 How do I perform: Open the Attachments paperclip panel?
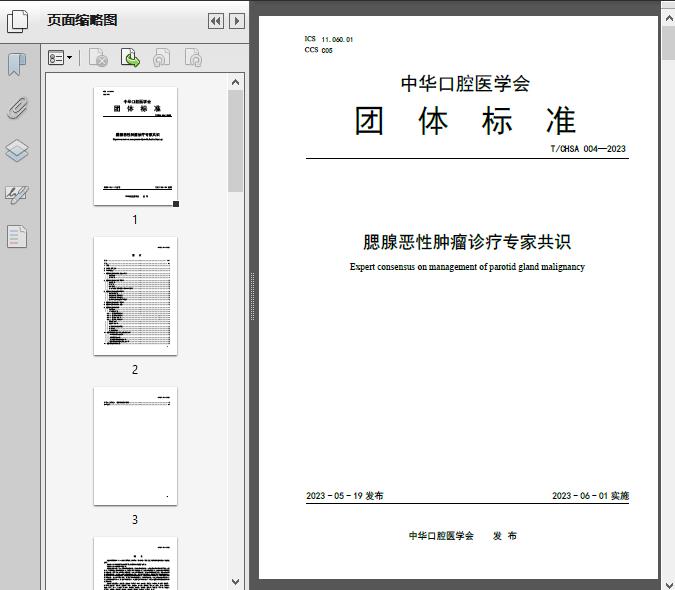[18, 108]
